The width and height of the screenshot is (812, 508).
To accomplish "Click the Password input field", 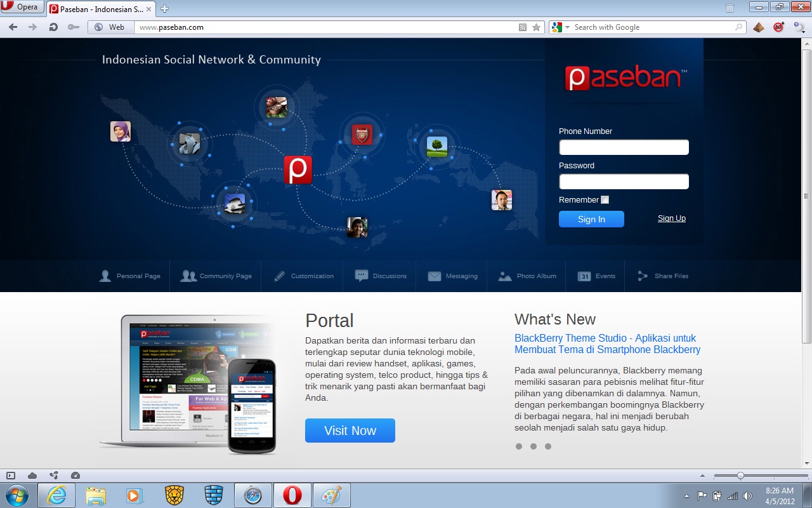I will (x=624, y=182).
